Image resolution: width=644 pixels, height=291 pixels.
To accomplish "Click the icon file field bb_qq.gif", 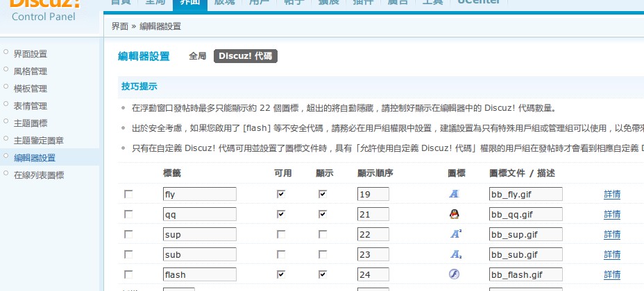I will [526, 214].
